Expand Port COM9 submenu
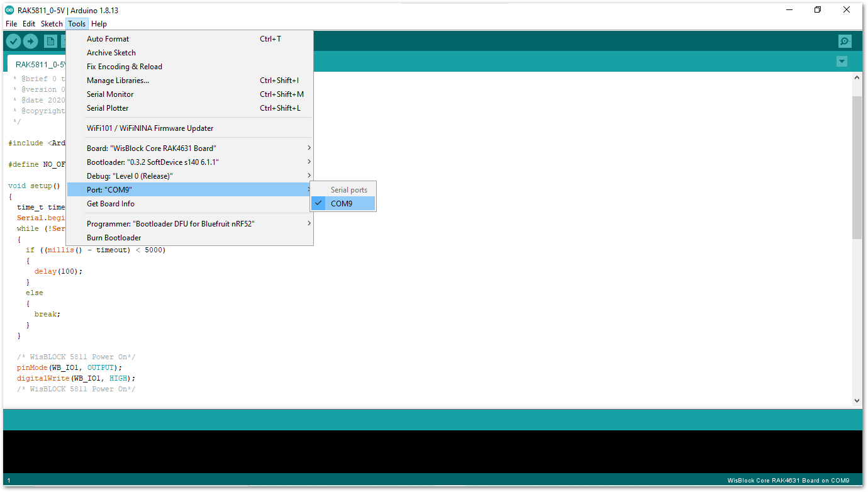This screenshot has width=868, height=492. click(x=189, y=190)
